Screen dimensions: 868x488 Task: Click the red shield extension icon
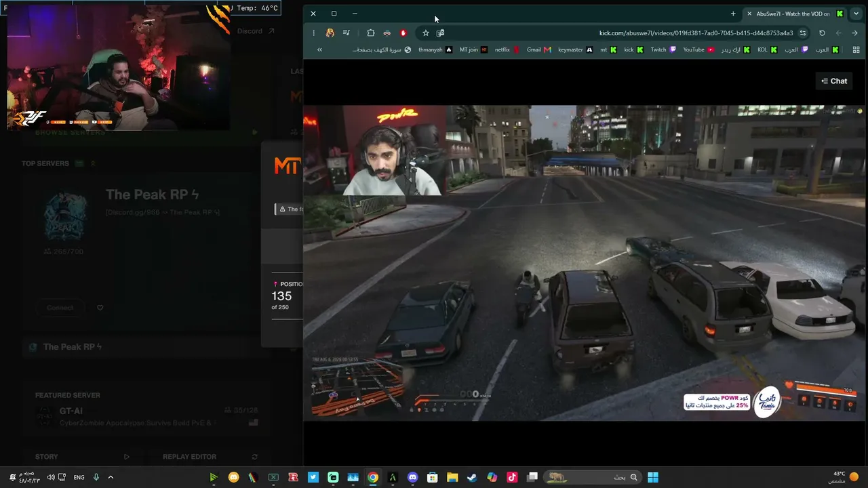(403, 33)
